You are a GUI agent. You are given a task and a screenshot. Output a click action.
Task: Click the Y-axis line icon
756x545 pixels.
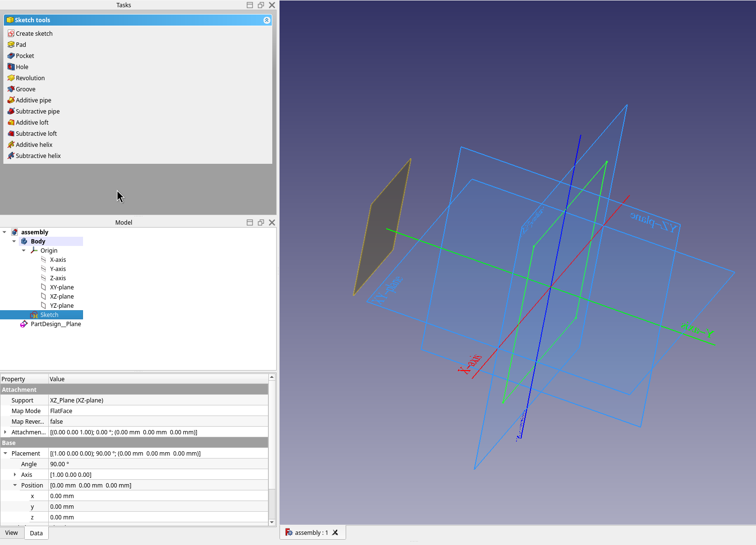(x=43, y=269)
